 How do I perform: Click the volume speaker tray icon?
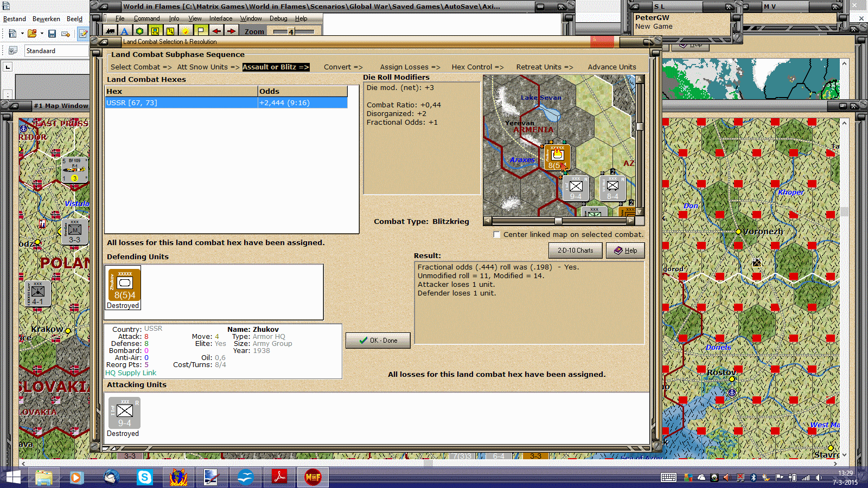point(819,478)
